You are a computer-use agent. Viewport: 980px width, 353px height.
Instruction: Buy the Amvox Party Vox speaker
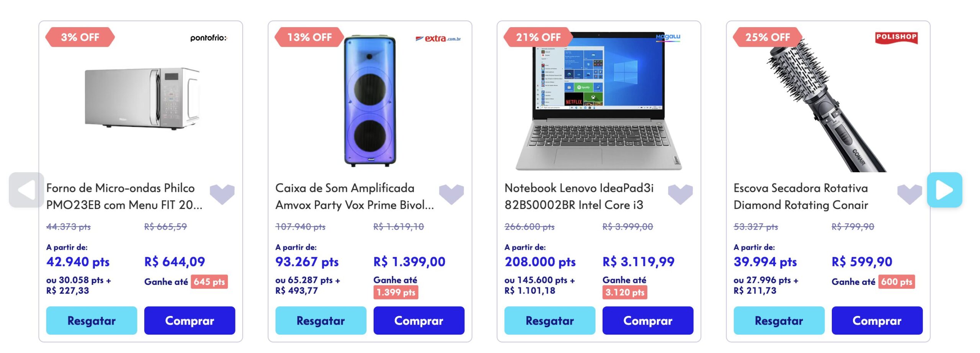[x=419, y=320]
